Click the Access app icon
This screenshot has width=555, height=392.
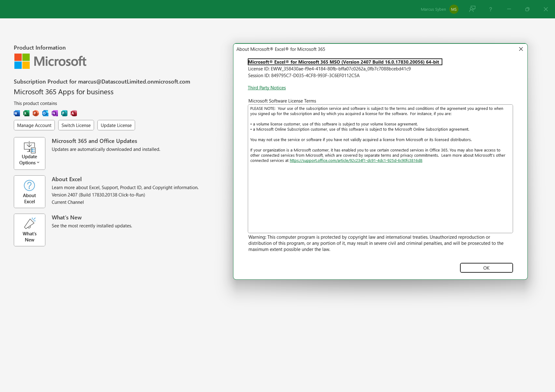click(74, 113)
